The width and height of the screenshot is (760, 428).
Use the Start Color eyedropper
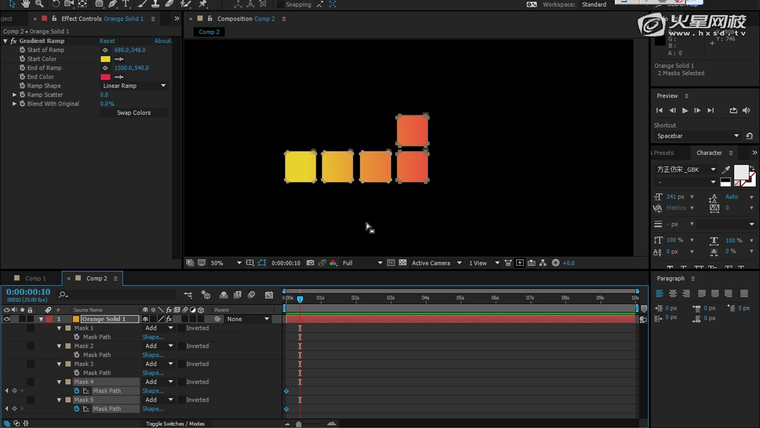[x=119, y=59]
